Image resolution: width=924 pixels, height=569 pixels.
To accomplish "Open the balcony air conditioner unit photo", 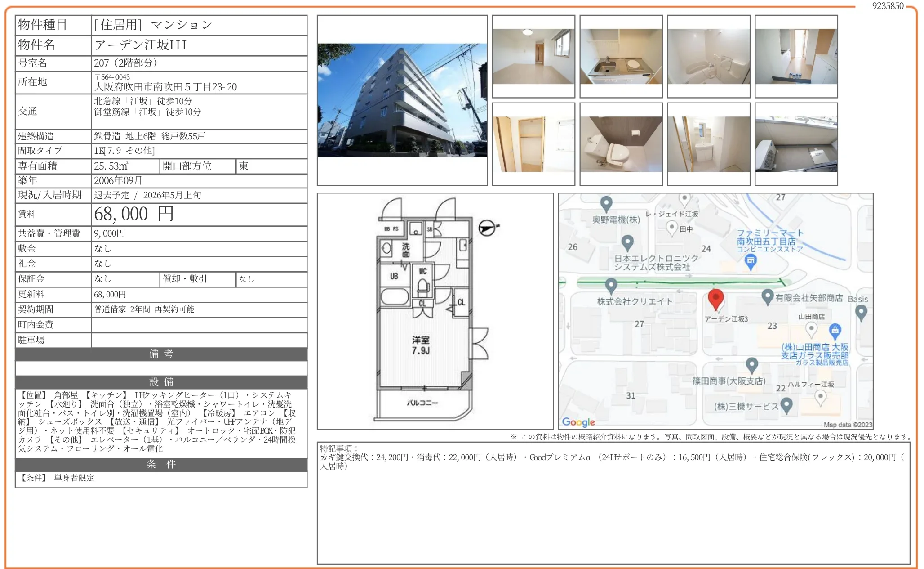I will click(796, 144).
